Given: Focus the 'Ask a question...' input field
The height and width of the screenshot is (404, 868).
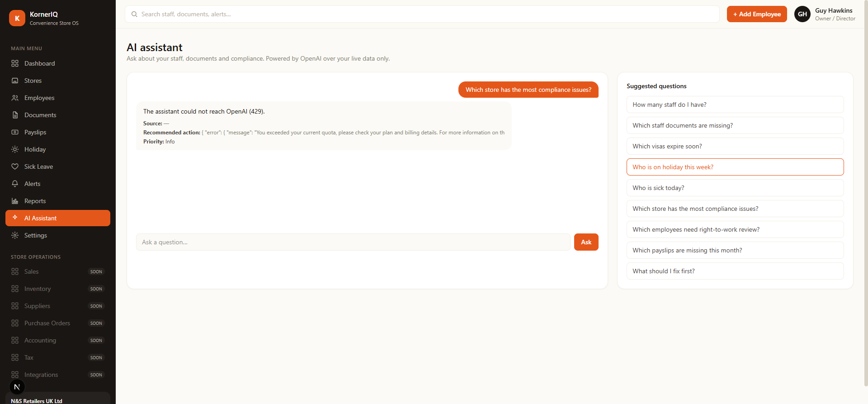Looking at the screenshot, I should (x=353, y=242).
